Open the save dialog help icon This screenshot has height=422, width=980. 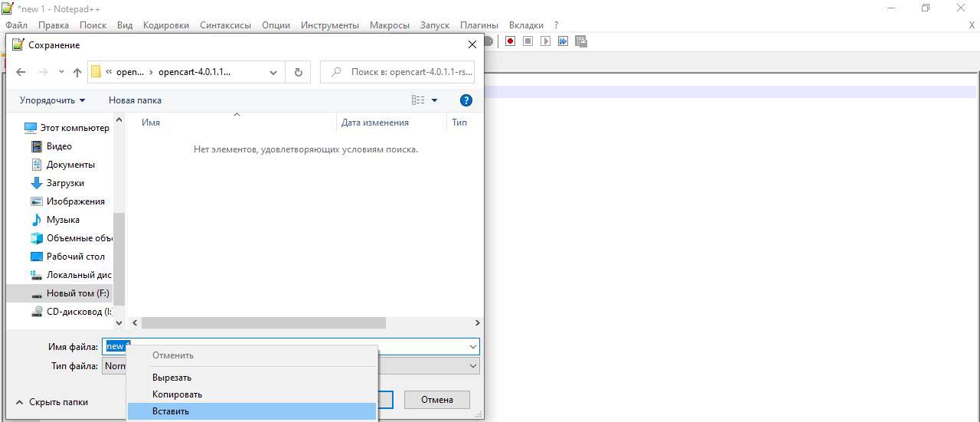tap(465, 100)
